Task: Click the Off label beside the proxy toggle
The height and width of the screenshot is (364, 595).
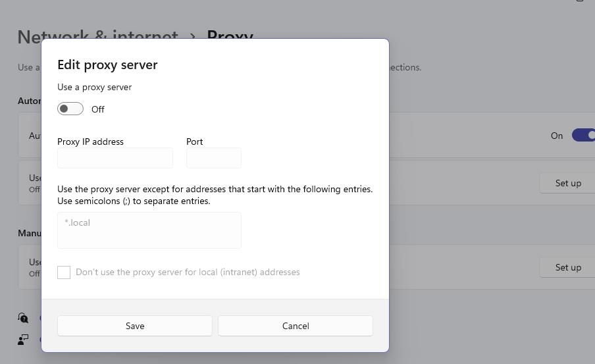Action: (98, 109)
